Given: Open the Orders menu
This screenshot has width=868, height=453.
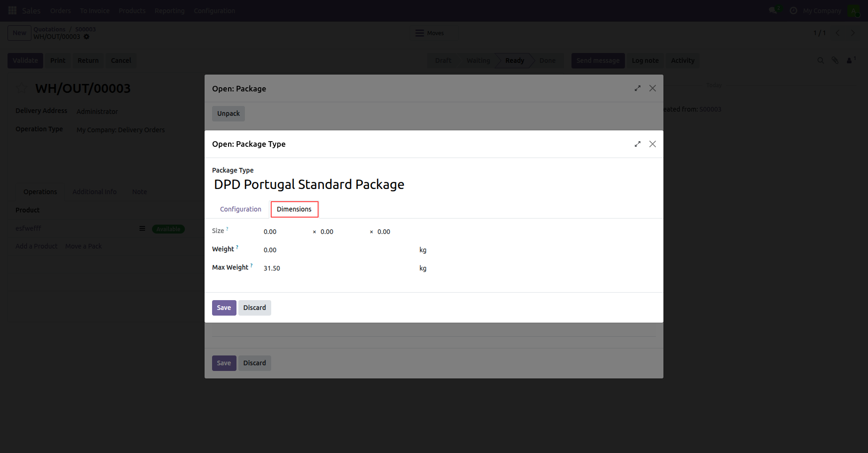Looking at the screenshot, I should pos(61,11).
